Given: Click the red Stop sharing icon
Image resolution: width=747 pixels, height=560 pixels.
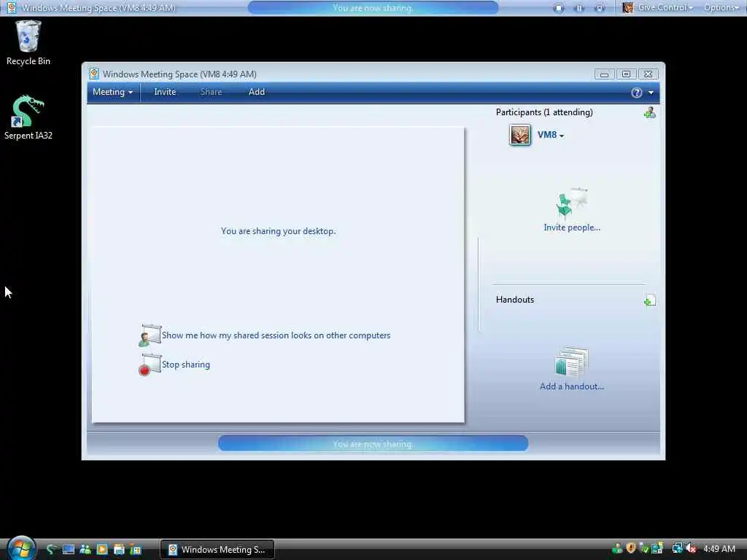Looking at the screenshot, I should click(x=150, y=365).
